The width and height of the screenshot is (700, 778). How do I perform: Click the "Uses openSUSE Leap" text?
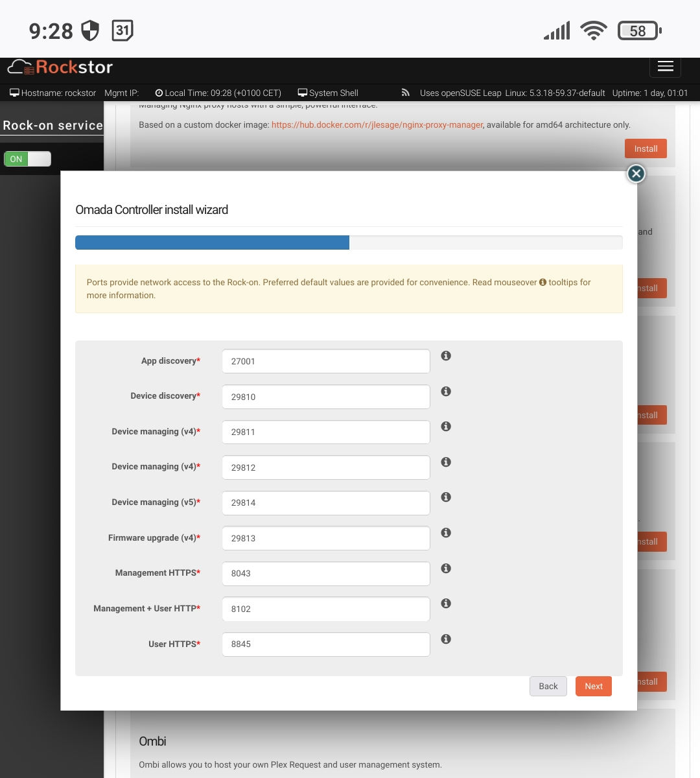click(x=460, y=93)
